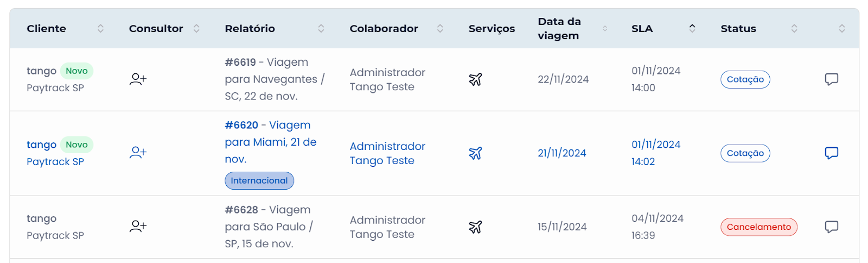Click the Cotação badge on row #6619
The image size is (868, 263).
point(745,79)
